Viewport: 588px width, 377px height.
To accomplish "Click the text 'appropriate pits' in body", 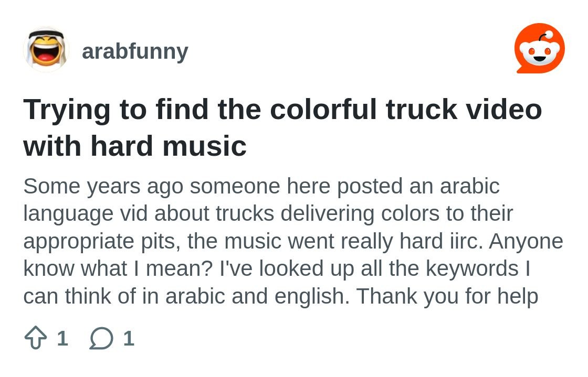I will coord(102,242).
